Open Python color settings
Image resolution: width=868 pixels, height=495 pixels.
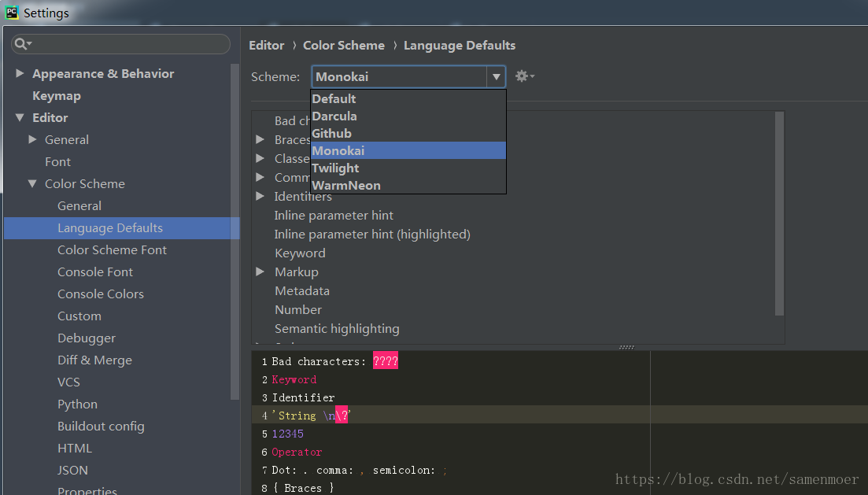point(77,404)
